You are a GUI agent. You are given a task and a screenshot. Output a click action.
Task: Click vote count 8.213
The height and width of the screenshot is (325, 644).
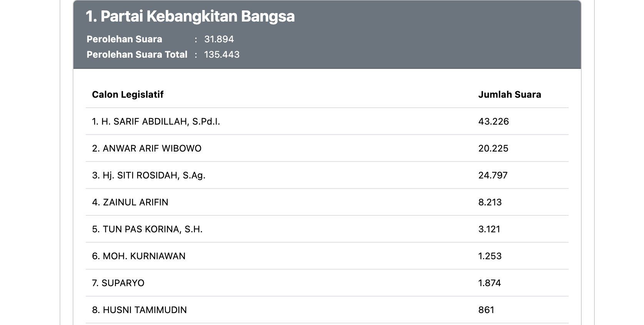pos(490,202)
